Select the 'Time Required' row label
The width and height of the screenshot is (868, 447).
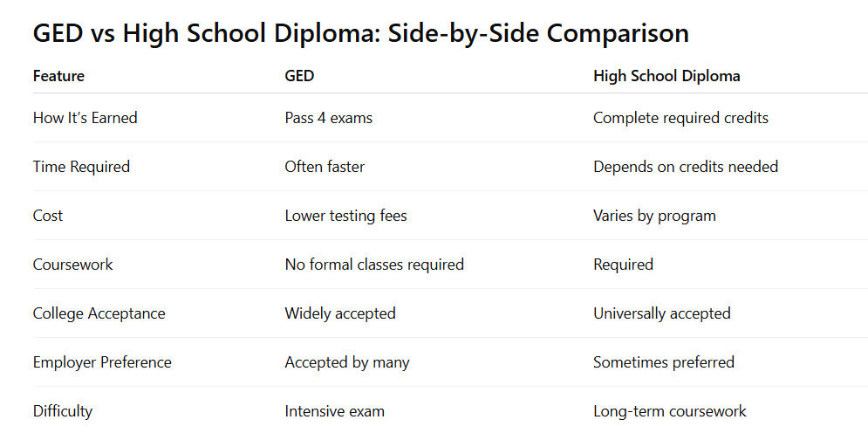tap(81, 167)
